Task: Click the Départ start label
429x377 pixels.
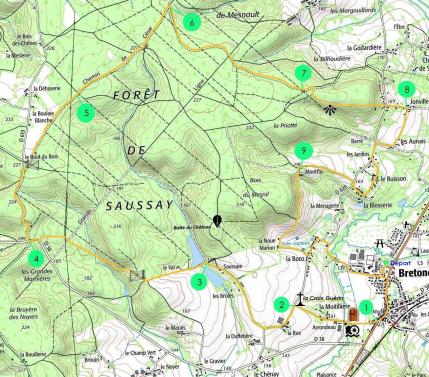Action: [x=400, y=263]
